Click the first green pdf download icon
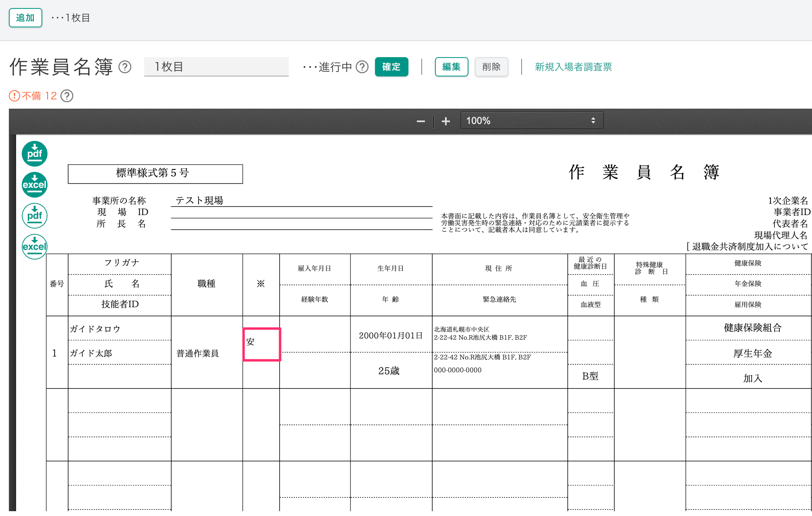 click(x=35, y=154)
